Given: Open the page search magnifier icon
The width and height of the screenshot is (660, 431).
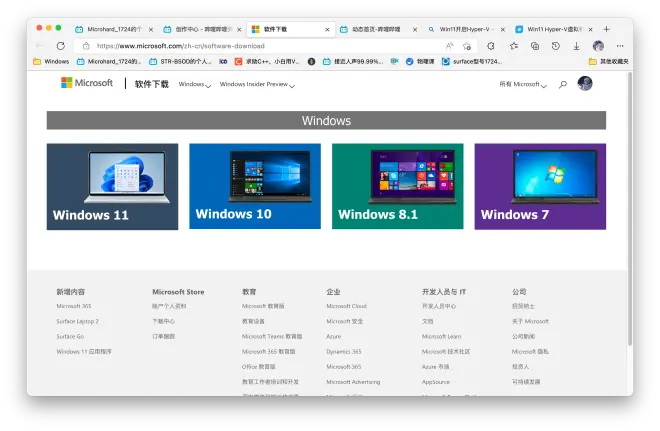Looking at the screenshot, I should tap(563, 85).
